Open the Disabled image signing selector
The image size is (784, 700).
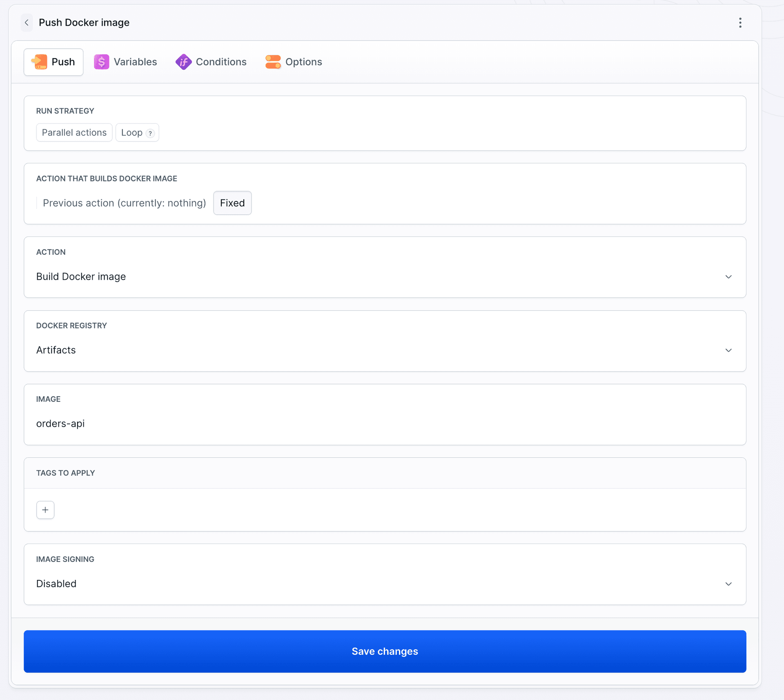coord(385,584)
